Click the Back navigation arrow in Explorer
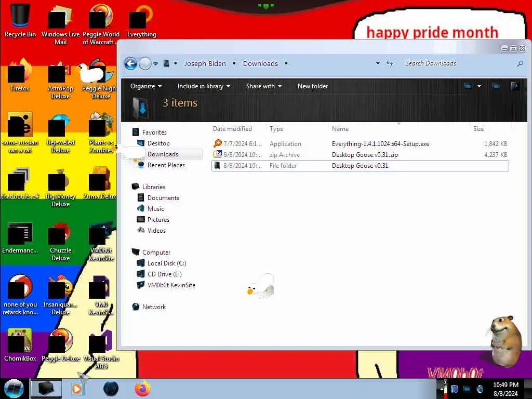Image resolution: width=532 pixels, height=399 pixels. (x=130, y=63)
